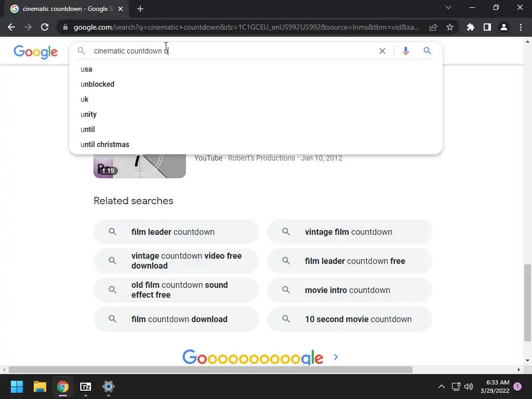Viewport: 532px width, 399px height.
Task: Submit search with blue magnifier
Action: point(427,51)
